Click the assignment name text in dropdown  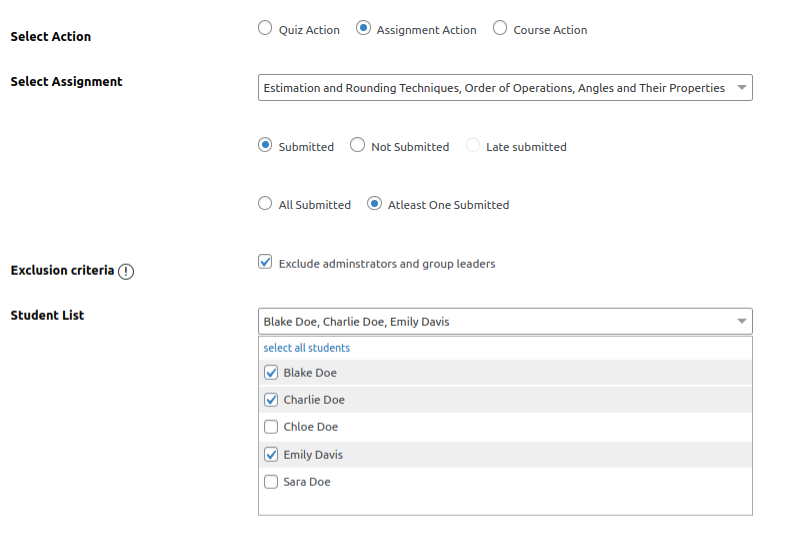point(493,88)
